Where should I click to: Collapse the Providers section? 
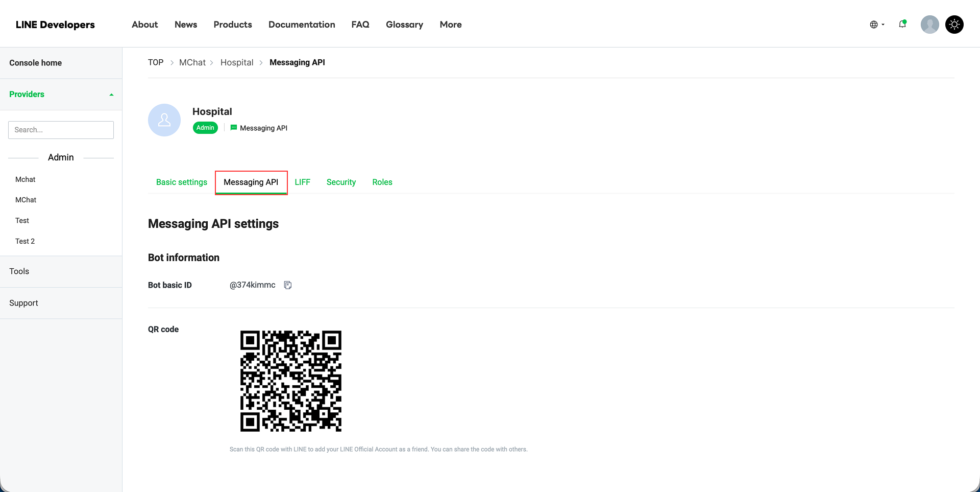tap(111, 94)
